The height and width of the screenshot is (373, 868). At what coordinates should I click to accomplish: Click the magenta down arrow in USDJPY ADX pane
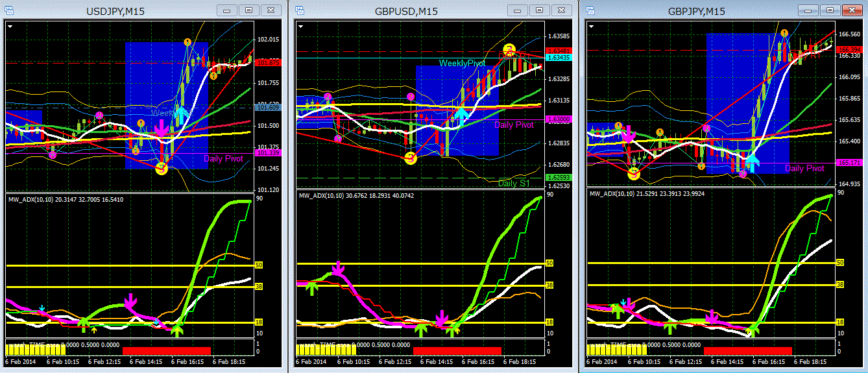tap(130, 302)
